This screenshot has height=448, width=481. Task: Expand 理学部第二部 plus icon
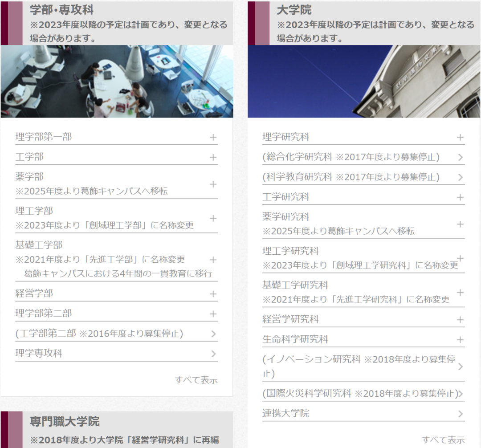point(213,314)
